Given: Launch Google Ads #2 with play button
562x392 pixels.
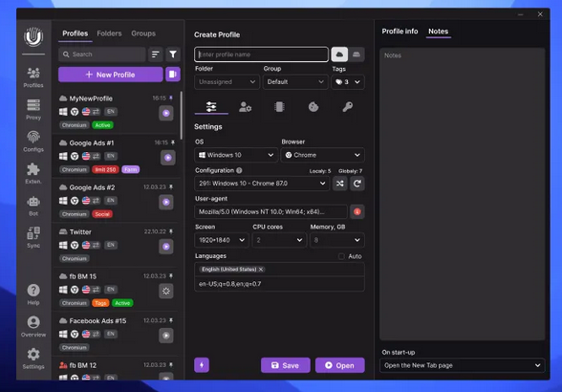Looking at the screenshot, I should 166,202.
